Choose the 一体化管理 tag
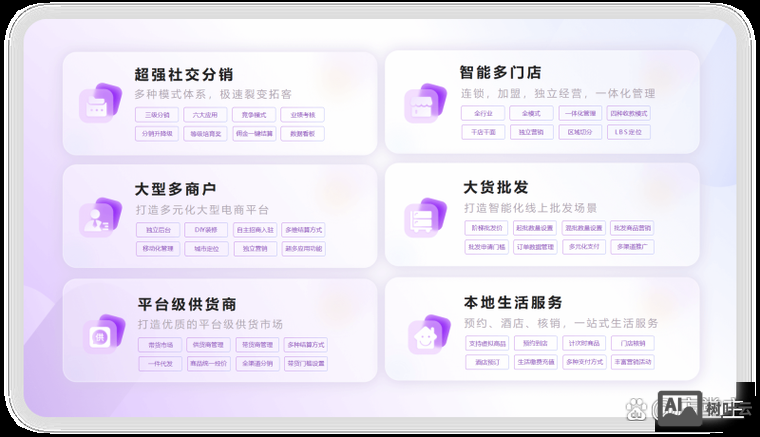The height and width of the screenshot is (437, 760). coord(580,113)
